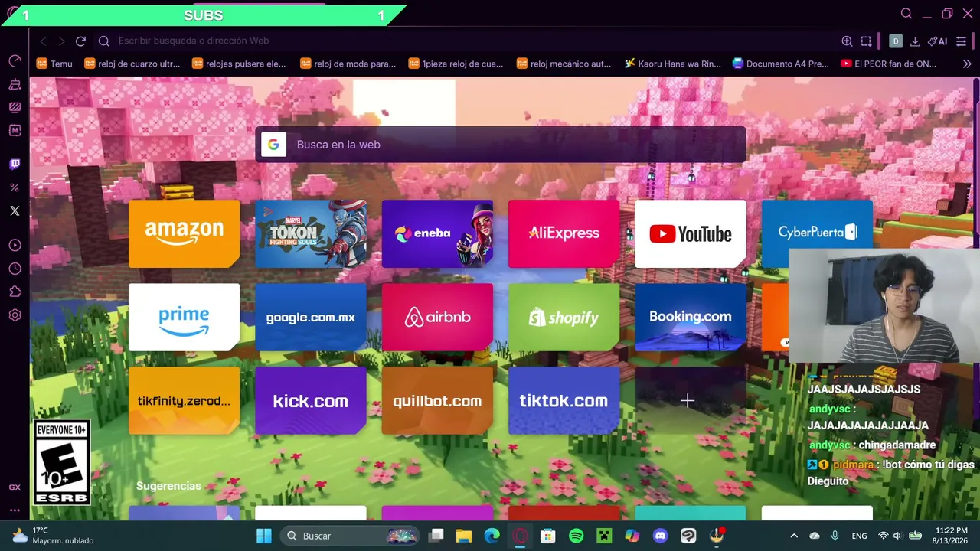Open the sidebar three-dots setup menu
980x551 pixels.
pyautogui.click(x=15, y=510)
